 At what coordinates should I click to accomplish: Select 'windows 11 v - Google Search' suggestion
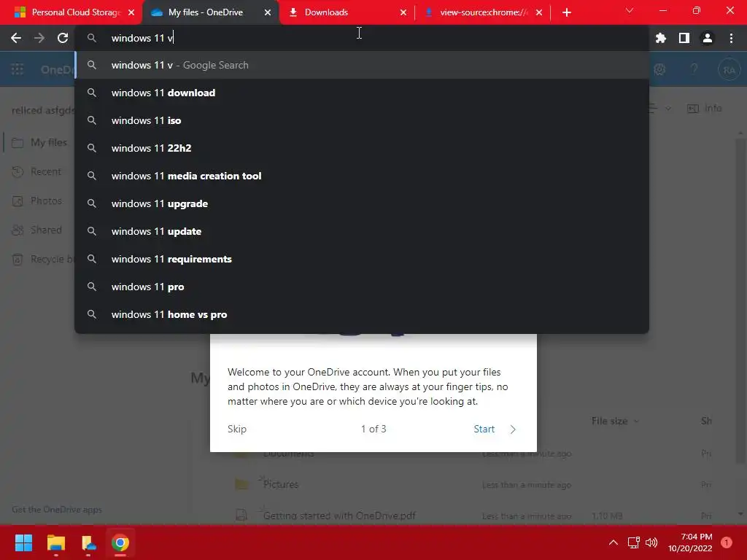click(362, 65)
